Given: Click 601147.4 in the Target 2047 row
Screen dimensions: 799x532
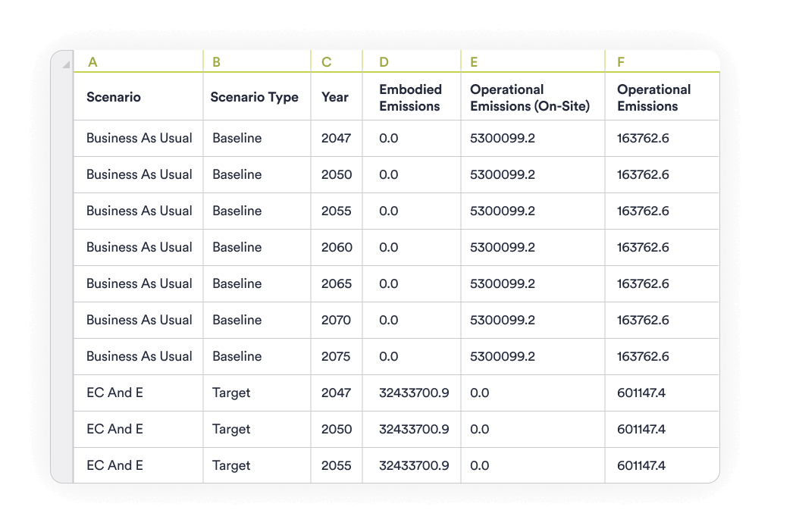Looking at the screenshot, I should [662, 393].
